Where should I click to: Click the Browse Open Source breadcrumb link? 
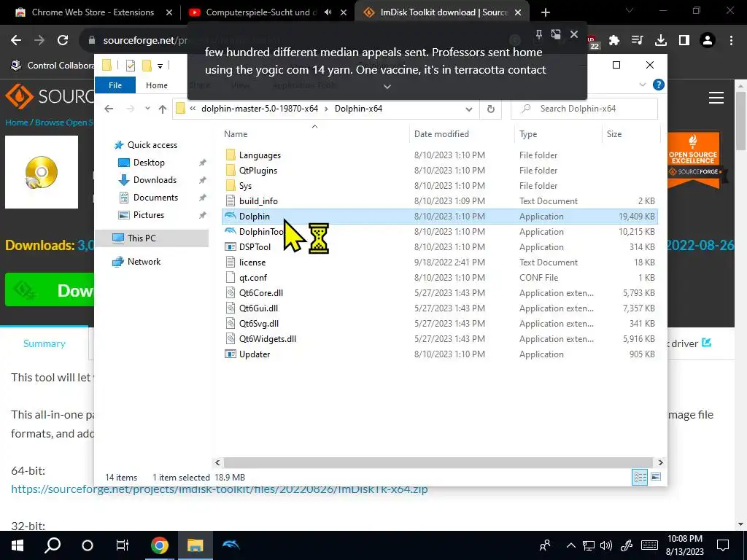point(64,122)
